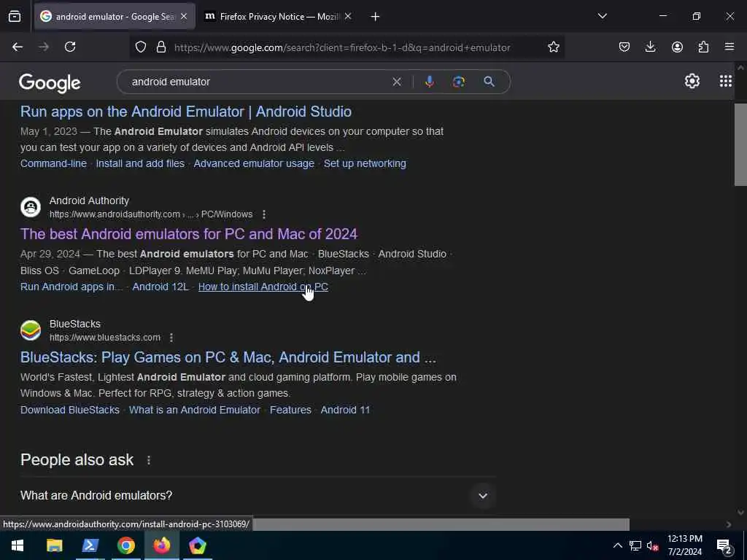The image size is (747, 560).
Task: Reload the current page
Action: tap(70, 47)
